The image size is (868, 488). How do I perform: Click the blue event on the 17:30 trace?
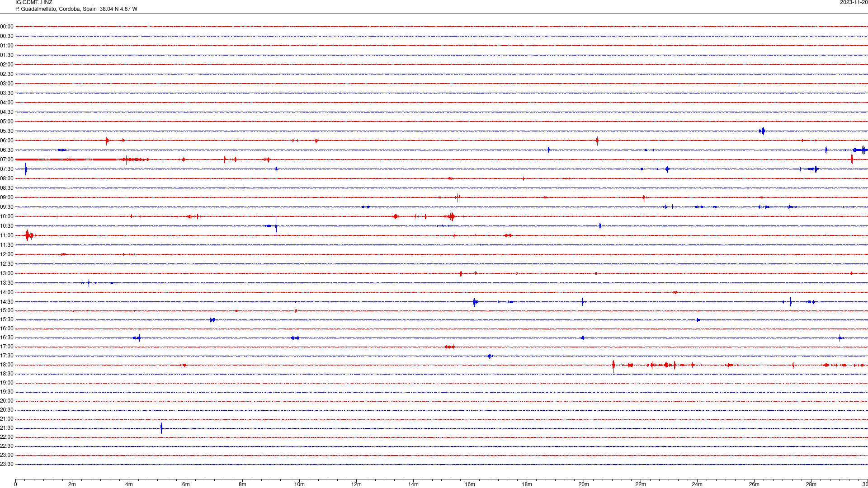coord(490,356)
